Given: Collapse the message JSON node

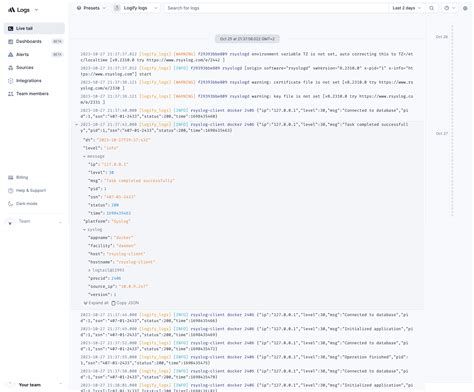Looking at the screenshot, I should click(x=84, y=156).
